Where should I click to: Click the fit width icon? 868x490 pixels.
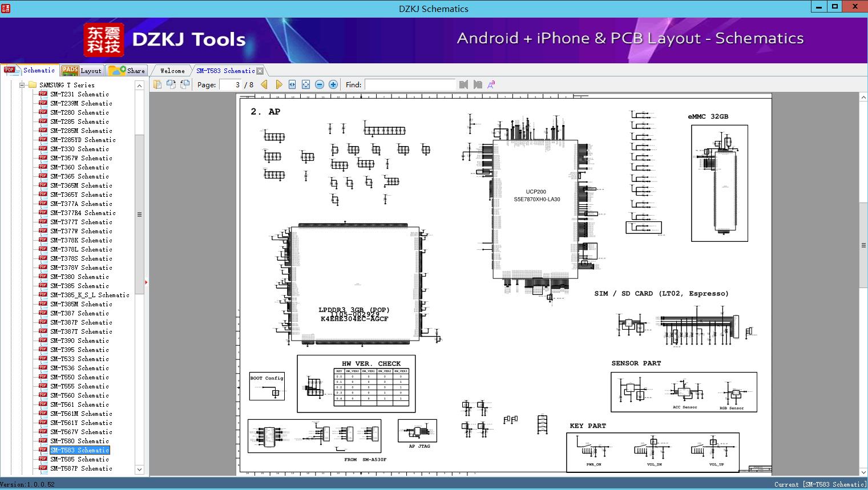[292, 84]
